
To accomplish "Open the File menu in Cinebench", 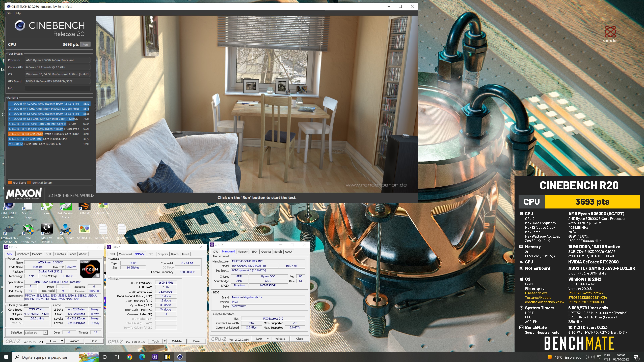I will (9, 13).
